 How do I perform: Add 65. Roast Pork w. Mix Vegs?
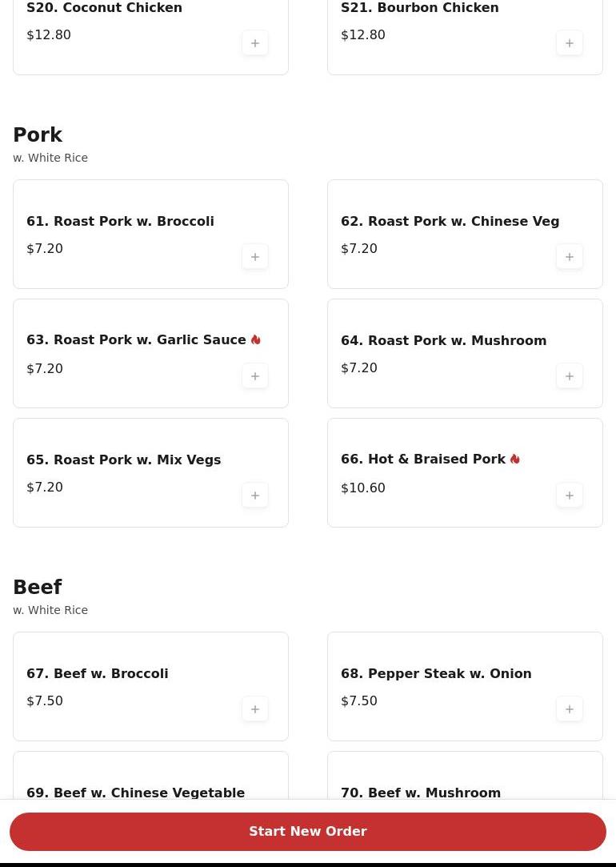pyautogui.click(x=254, y=496)
